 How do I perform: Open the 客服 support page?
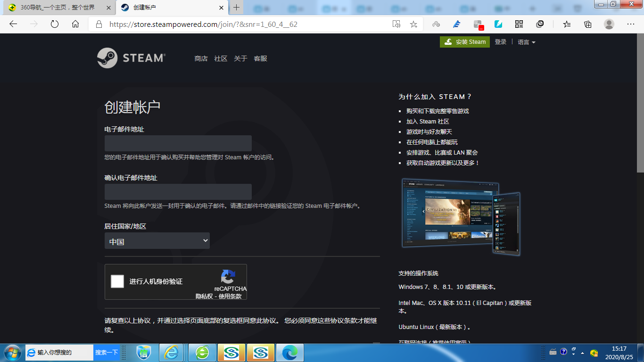tap(260, 58)
